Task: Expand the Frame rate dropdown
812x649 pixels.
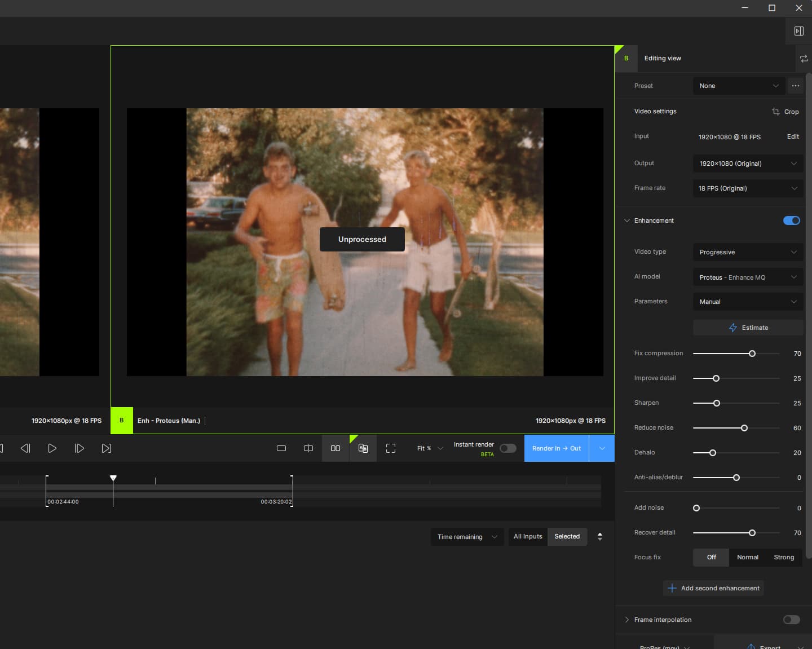Action: click(x=747, y=188)
